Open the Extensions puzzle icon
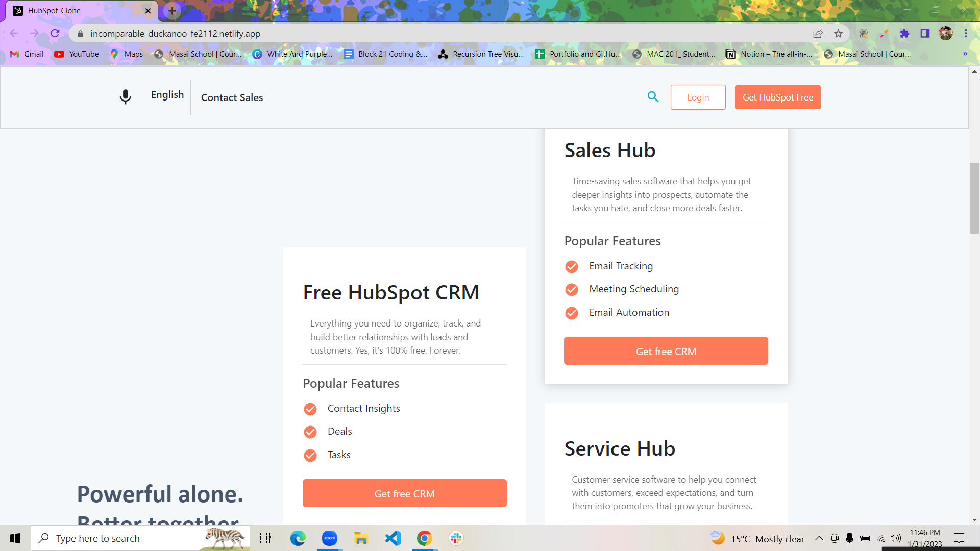Screen dimensions: 980x551 pyautogui.click(x=904, y=34)
